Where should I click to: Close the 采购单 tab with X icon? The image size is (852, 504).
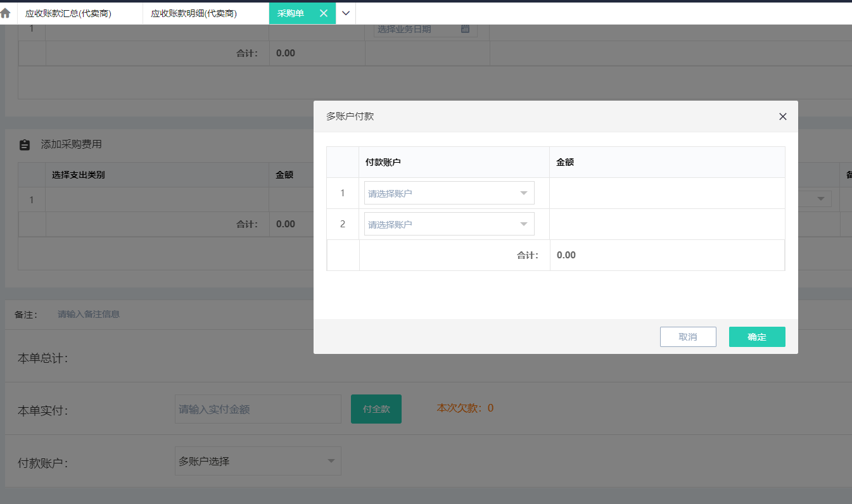(324, 13)
